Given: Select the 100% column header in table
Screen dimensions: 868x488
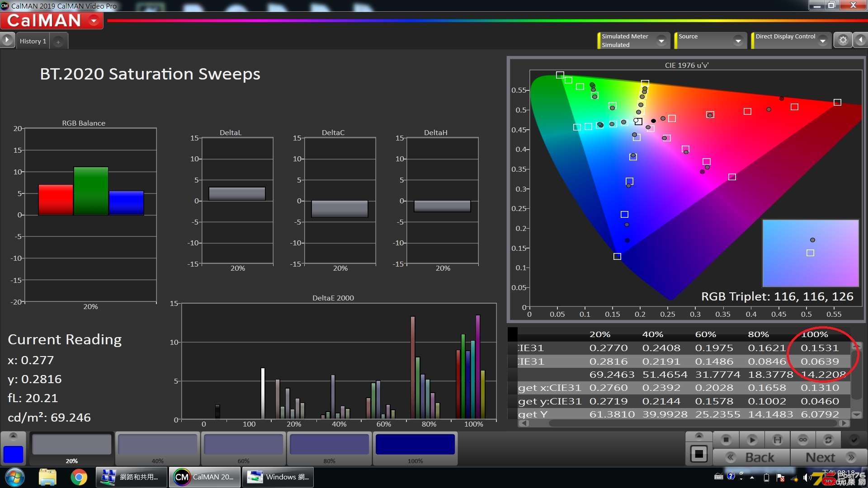Looking at the screenshot, I should [x=815, y=334].
